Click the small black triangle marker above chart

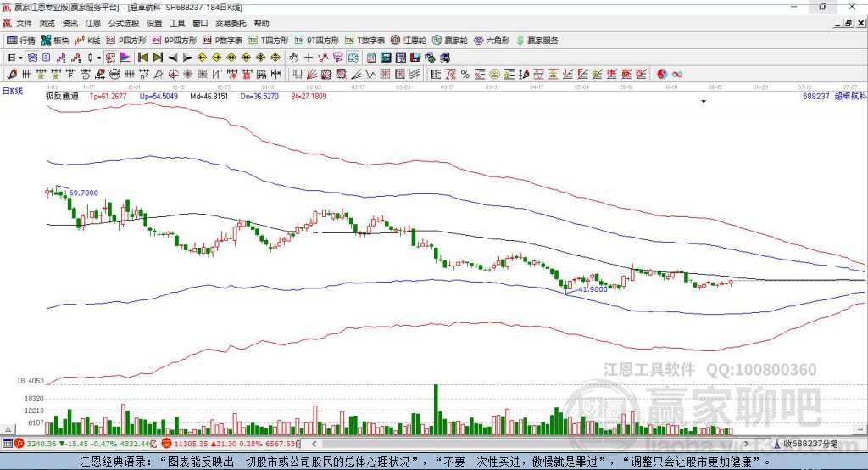pos(704,102)
